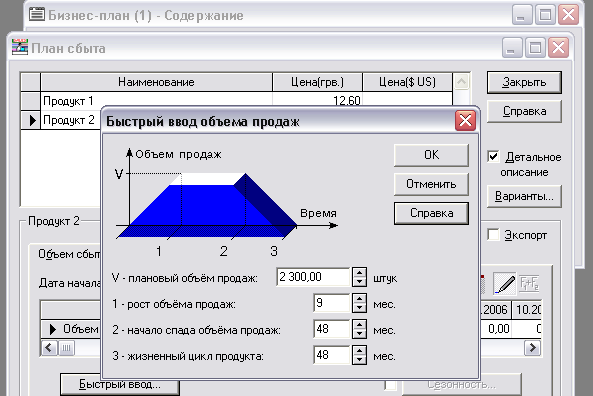Increase sales decline start months value

click(359, 325)
